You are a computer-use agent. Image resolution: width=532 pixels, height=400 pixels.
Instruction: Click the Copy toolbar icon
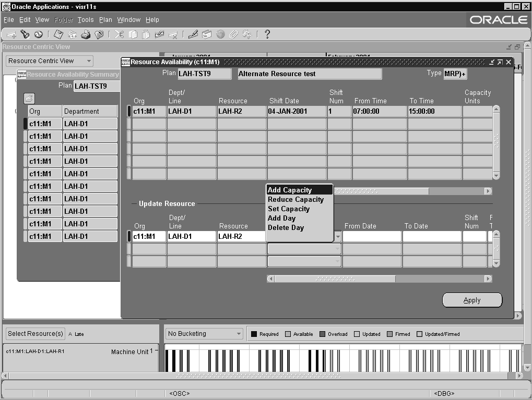click(133, 34)
